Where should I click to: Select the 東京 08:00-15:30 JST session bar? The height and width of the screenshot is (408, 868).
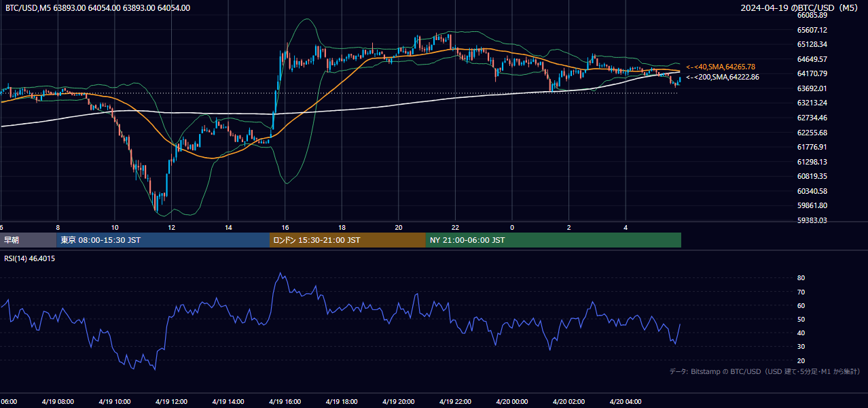[x=163, y=240]
